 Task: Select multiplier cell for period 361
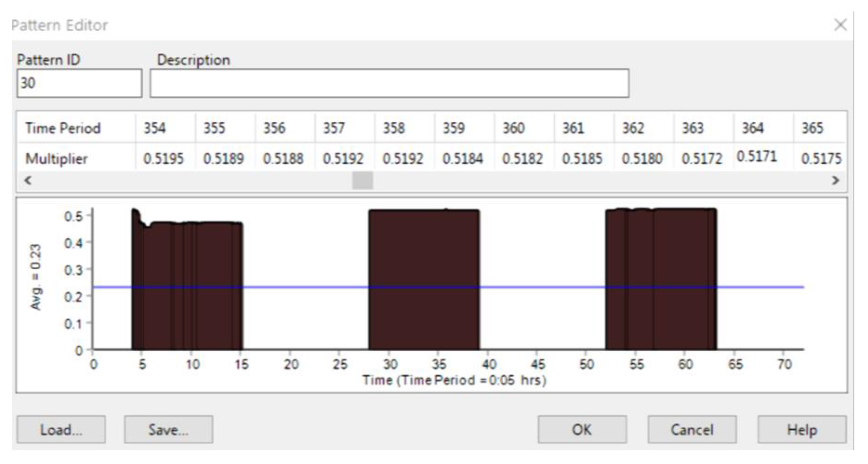pos(582,158)
